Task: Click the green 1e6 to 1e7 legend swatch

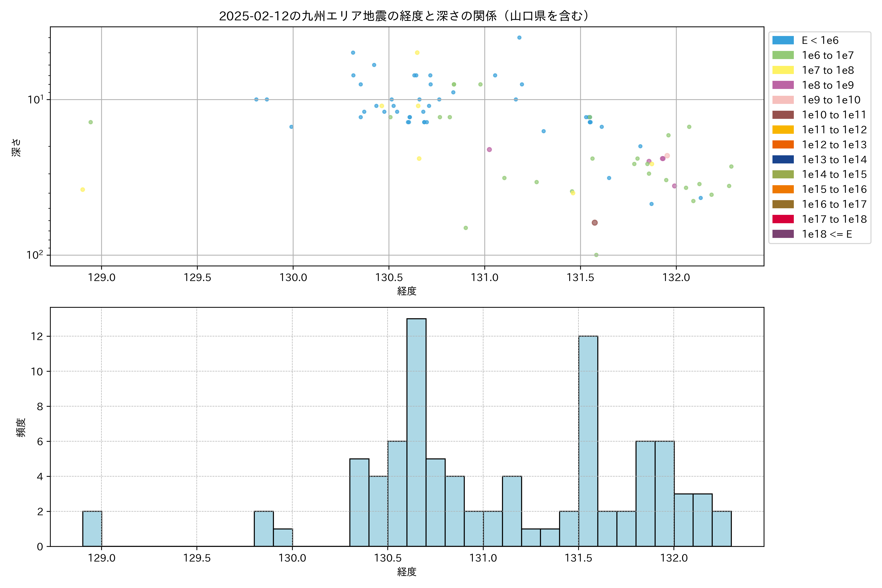Action: tap(783, 55)
